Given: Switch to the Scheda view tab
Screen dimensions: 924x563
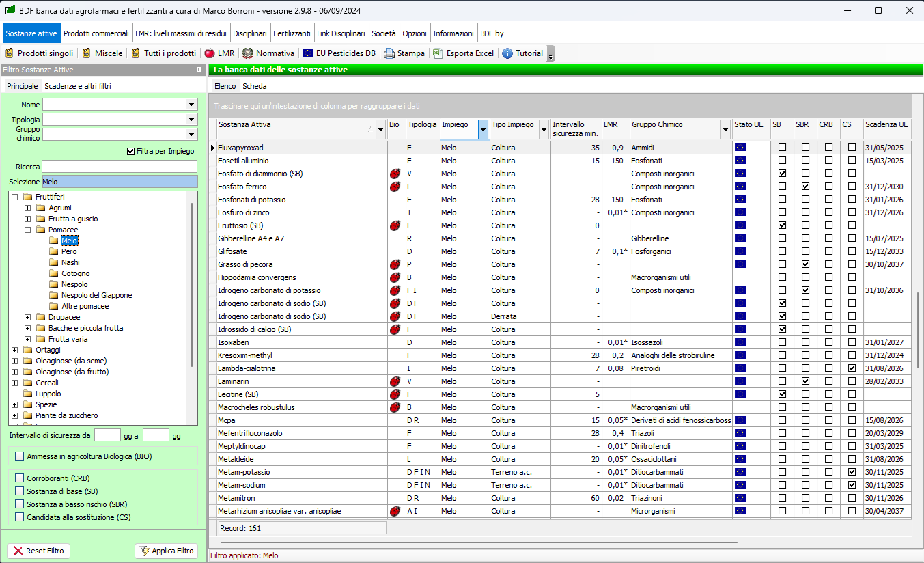Looking at the screenshot, I should tap(255, 86).
